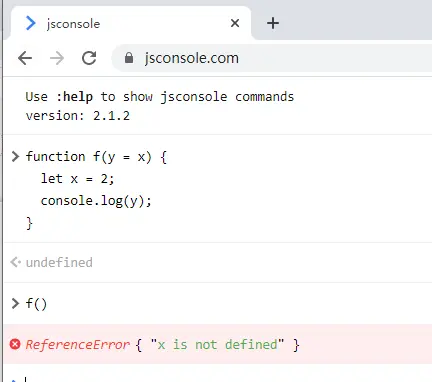
Task: Click the lock icon in address bar
Action: click(x=129, y=58)
